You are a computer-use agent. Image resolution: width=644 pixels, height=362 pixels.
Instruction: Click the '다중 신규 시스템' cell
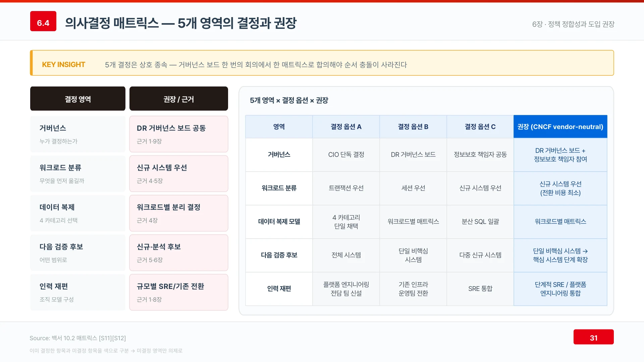[x=480, y=255]
